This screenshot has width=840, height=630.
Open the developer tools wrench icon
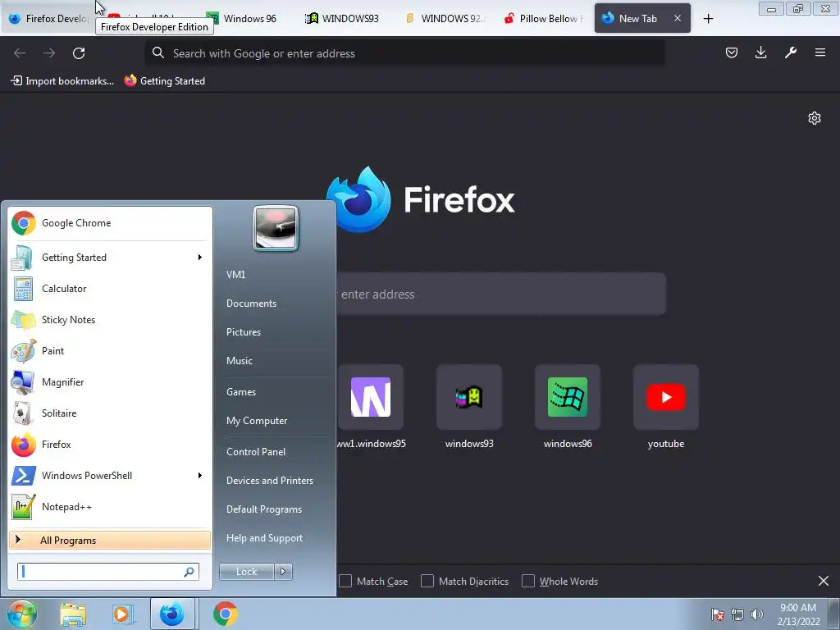pos(791,52)
